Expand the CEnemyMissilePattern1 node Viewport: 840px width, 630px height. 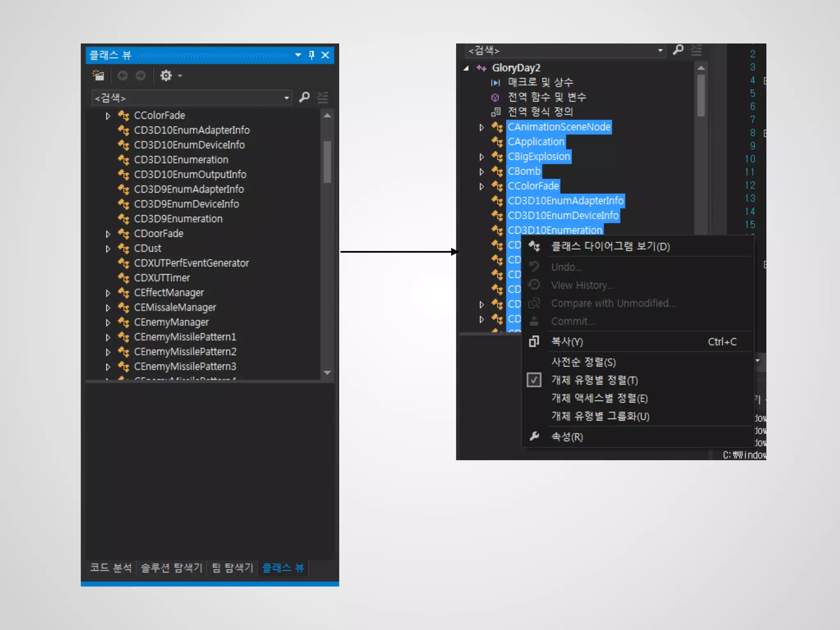(108, 338)
